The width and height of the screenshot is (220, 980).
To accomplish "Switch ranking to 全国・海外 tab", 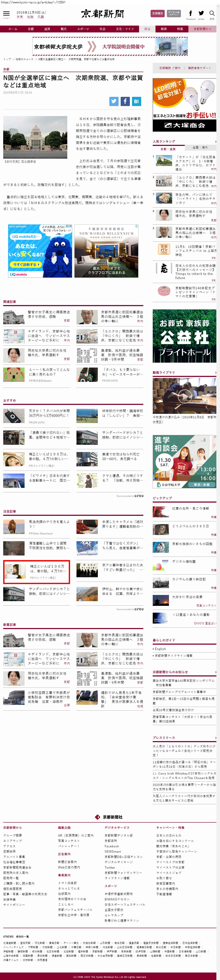I will (x=200, y=147).
